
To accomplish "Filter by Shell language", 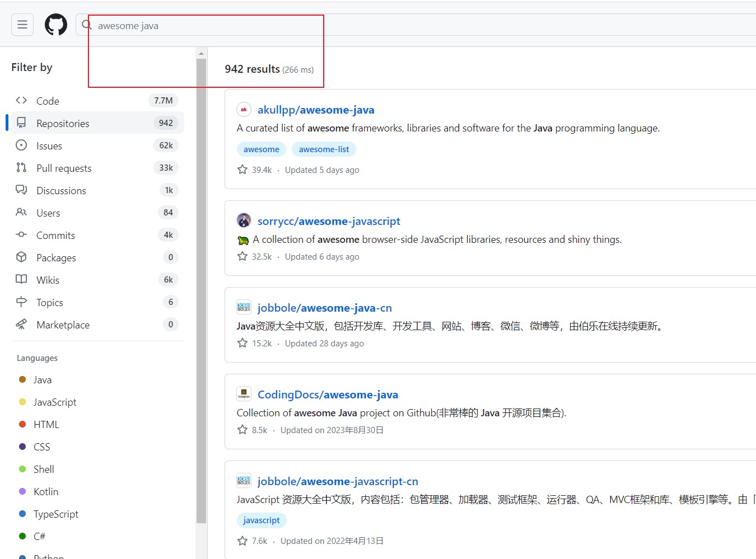I will coord(44,469).
